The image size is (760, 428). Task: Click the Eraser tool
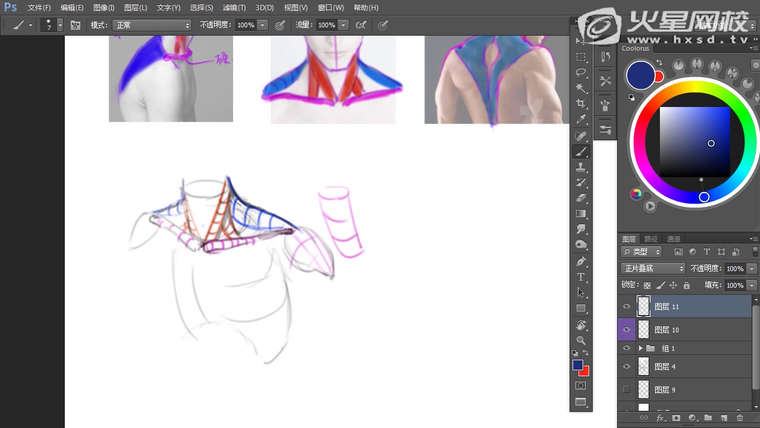coord(581,198)
